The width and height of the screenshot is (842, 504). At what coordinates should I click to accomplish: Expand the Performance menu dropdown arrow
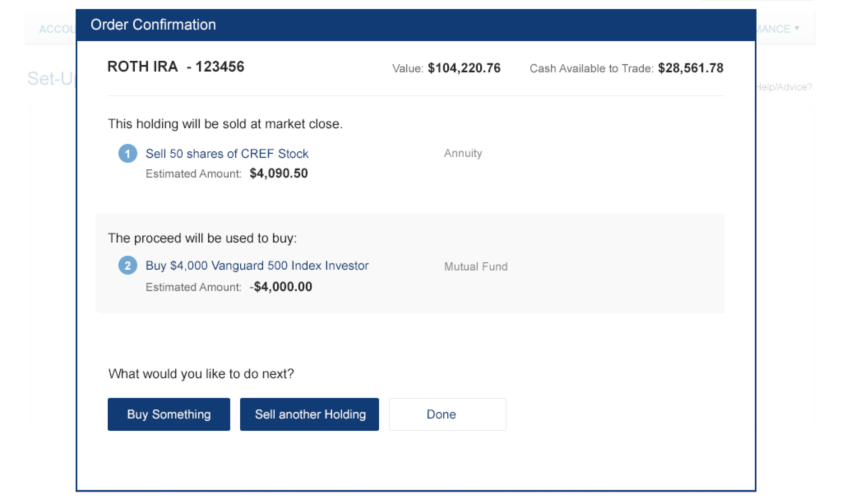click(797, 29)
